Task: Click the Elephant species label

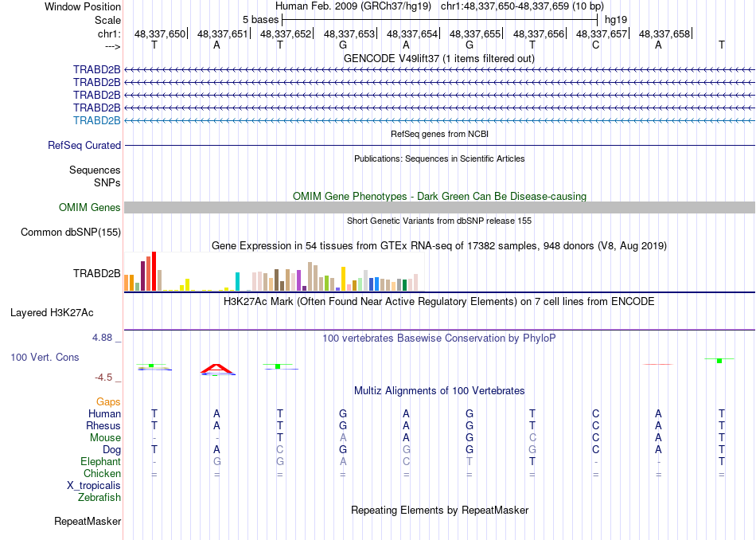Action: pyautogui.click(x=100, y=462)
